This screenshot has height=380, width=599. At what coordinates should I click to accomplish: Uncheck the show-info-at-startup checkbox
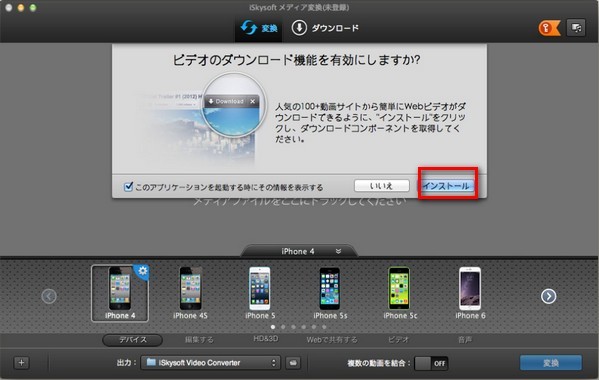pos(128,187)
